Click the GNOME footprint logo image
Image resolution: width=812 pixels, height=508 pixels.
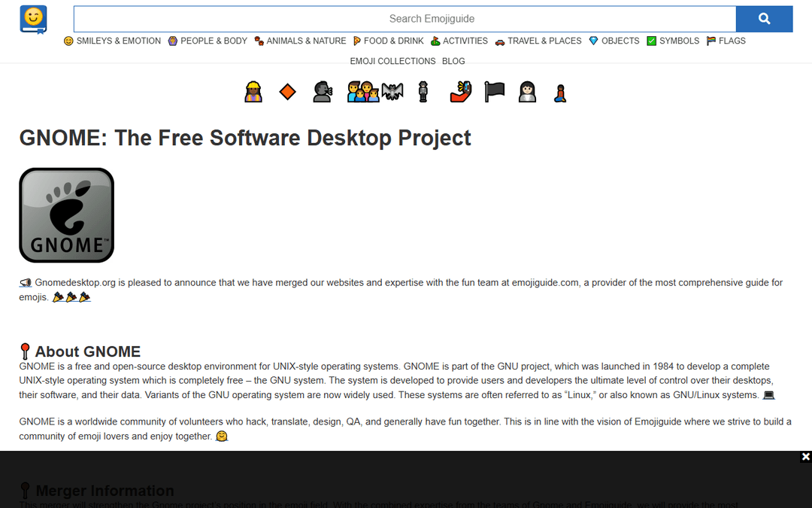tap(67, 215)
